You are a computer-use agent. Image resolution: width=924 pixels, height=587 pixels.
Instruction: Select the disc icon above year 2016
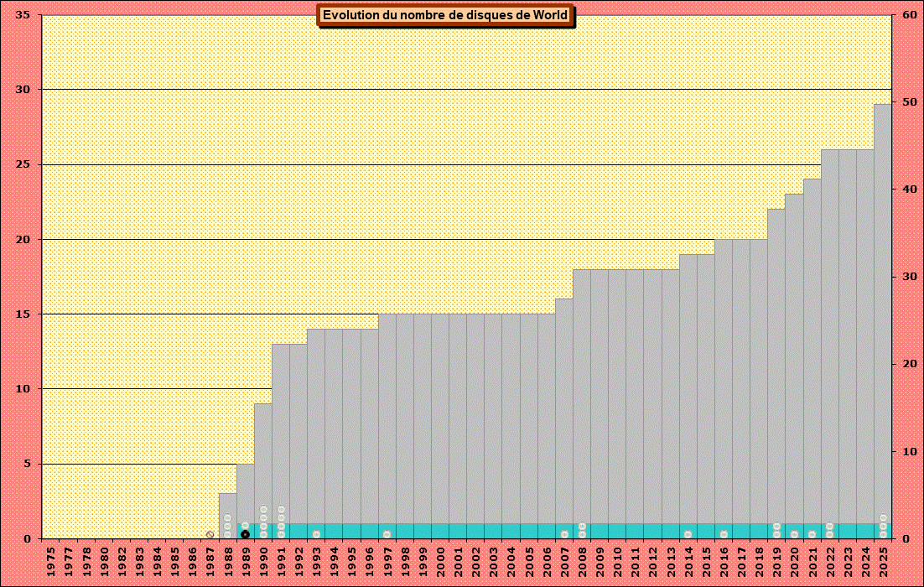(x=724, y=534)
